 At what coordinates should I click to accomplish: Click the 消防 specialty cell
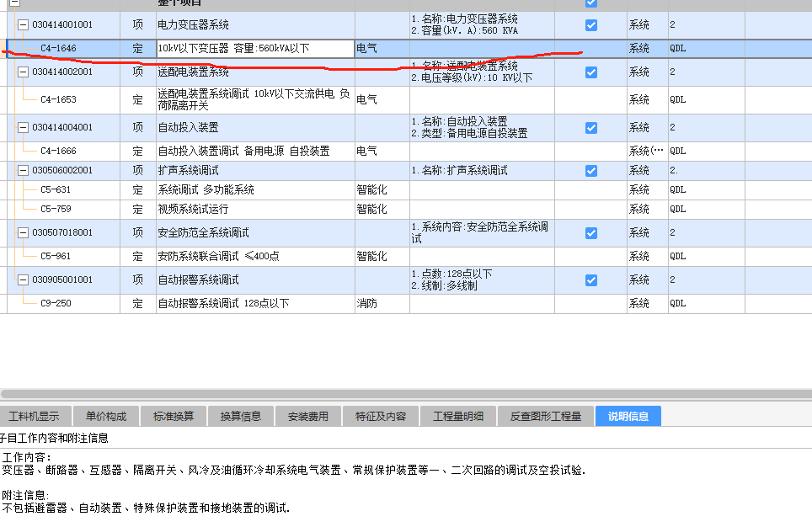382,303
